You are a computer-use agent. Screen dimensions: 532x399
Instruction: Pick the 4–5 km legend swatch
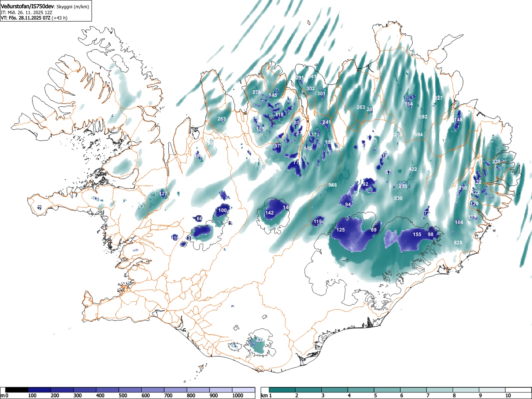[362, 390]
